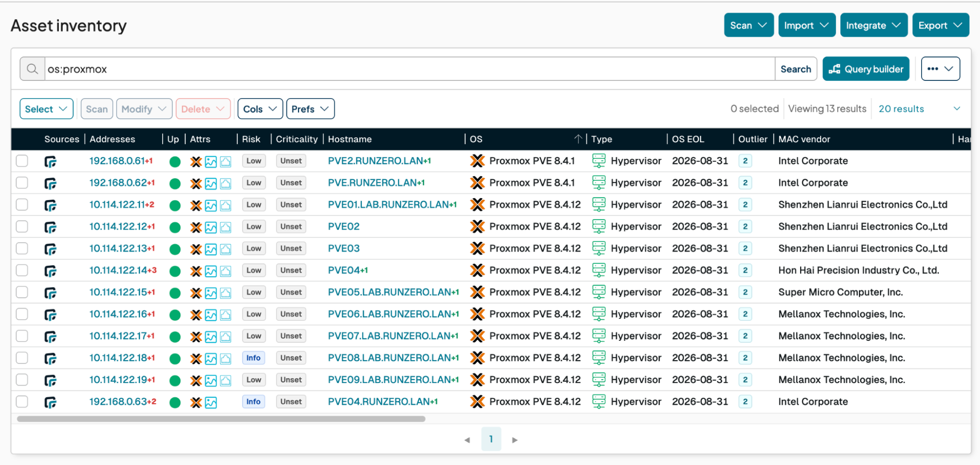The height and width of the screenshot is (465, 980).
Task: Click Hypervisor type icon in PVE.RUNZERO.LAN row
Action: [599, 183]
